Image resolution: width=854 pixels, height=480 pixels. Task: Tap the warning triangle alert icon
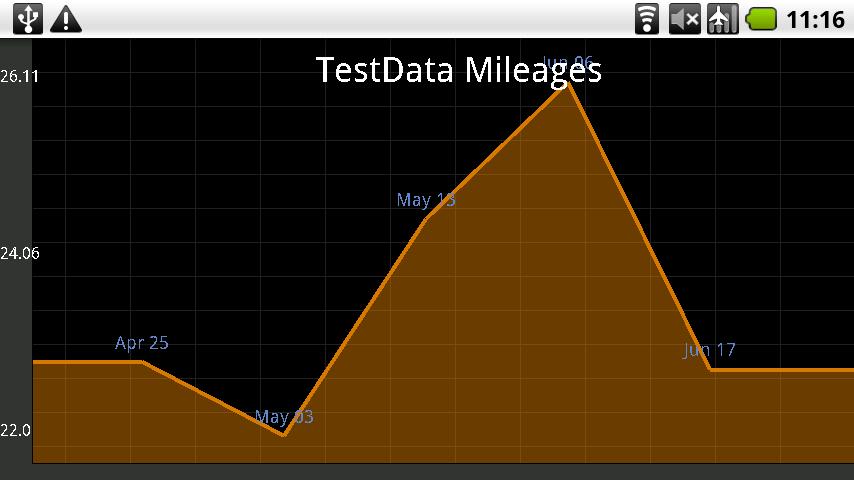(x=66, y=18)
